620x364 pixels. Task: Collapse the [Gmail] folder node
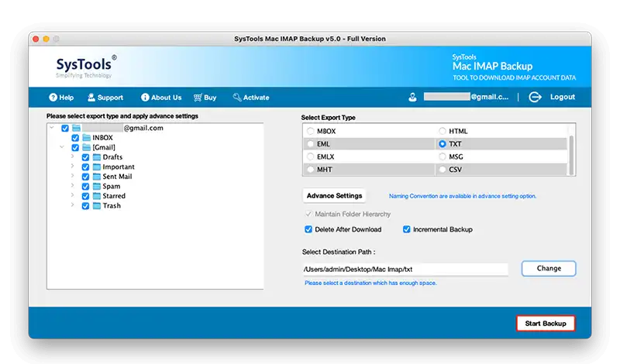pos(62,146)
